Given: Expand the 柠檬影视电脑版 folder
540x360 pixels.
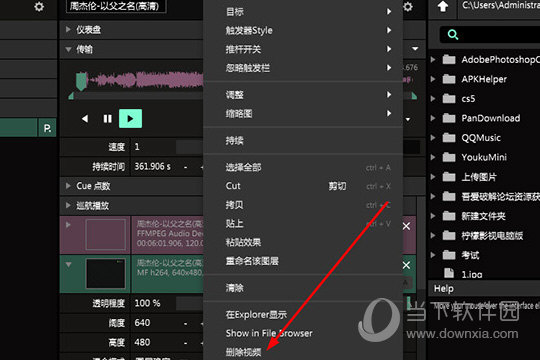Looking at the screenshot, I should coord(433,235).
